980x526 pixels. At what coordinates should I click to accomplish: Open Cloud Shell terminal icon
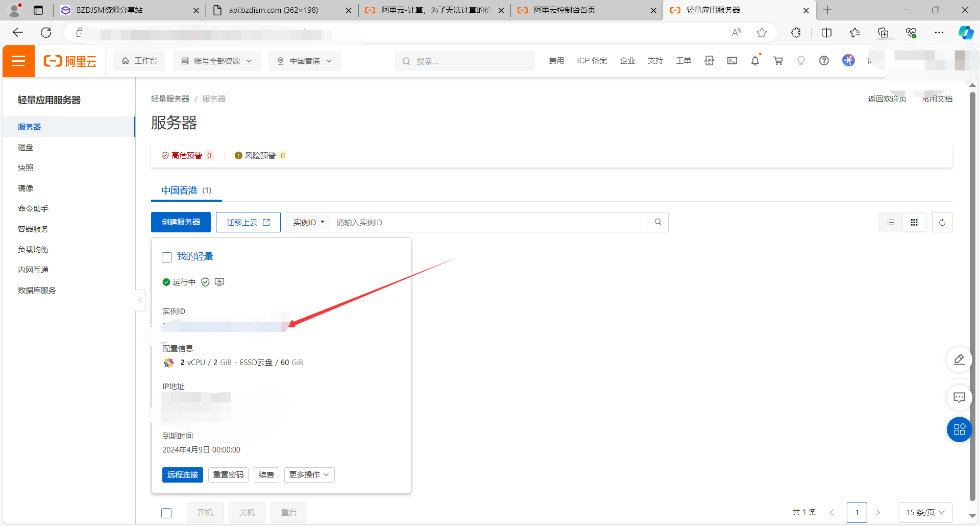(x=732, y=61)
